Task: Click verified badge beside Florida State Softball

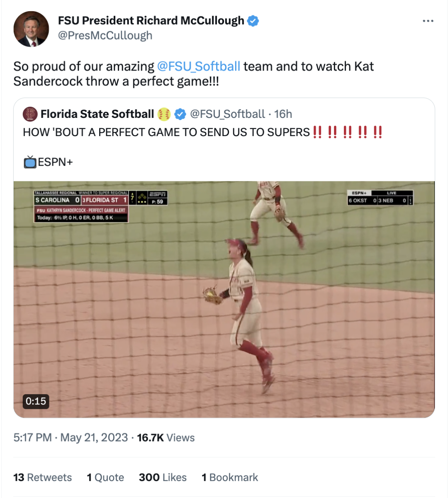Action: 180,114
